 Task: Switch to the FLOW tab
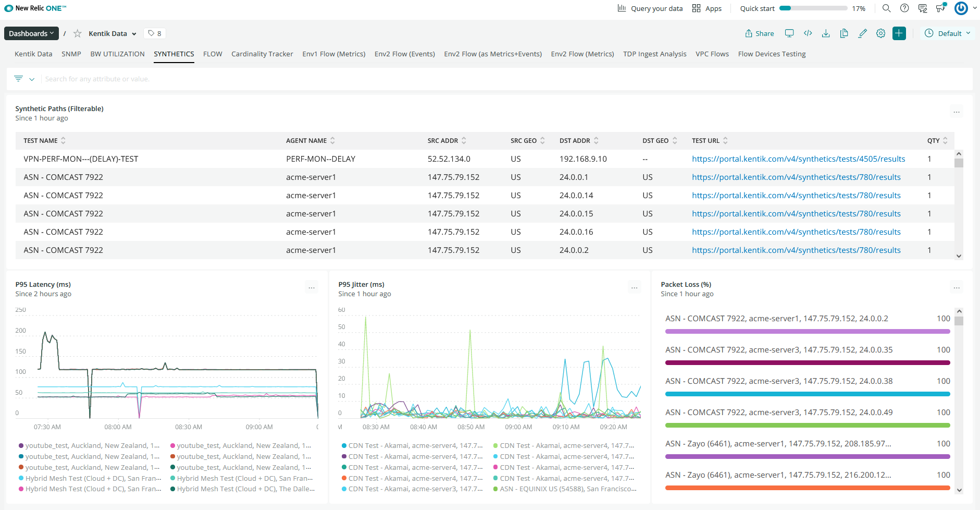pos(213,54)
